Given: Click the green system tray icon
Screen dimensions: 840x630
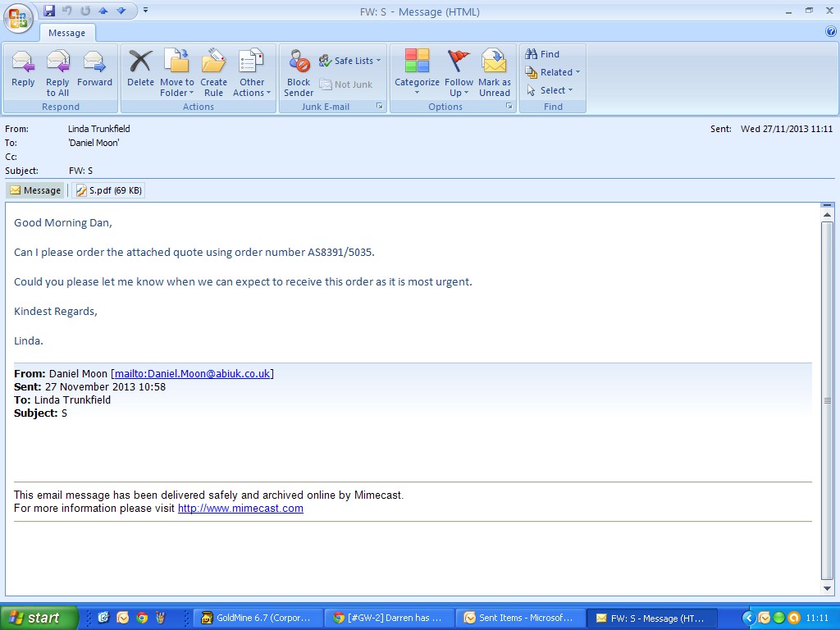Looking at the screenshot, I should pos(779,618).
